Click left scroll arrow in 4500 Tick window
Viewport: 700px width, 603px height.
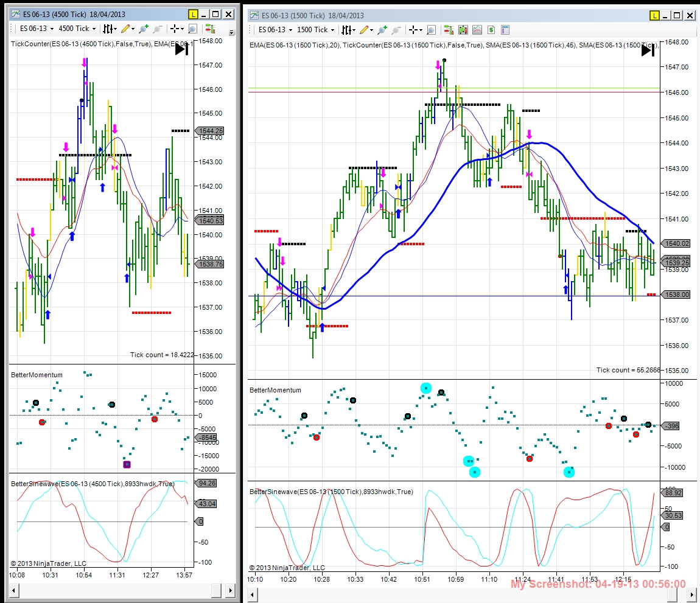coord(14,590)
